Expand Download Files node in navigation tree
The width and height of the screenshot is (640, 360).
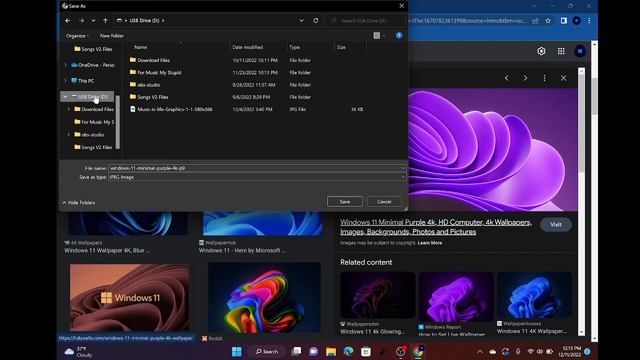pyautogui.click(x=69, y=109)
